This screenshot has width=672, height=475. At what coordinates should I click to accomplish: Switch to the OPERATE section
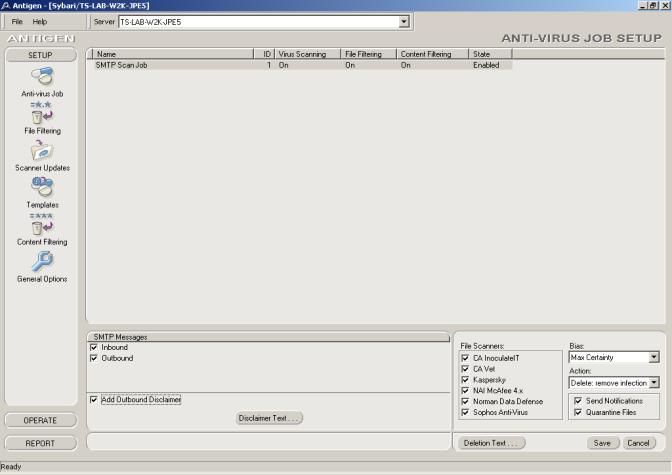(41, 421)
